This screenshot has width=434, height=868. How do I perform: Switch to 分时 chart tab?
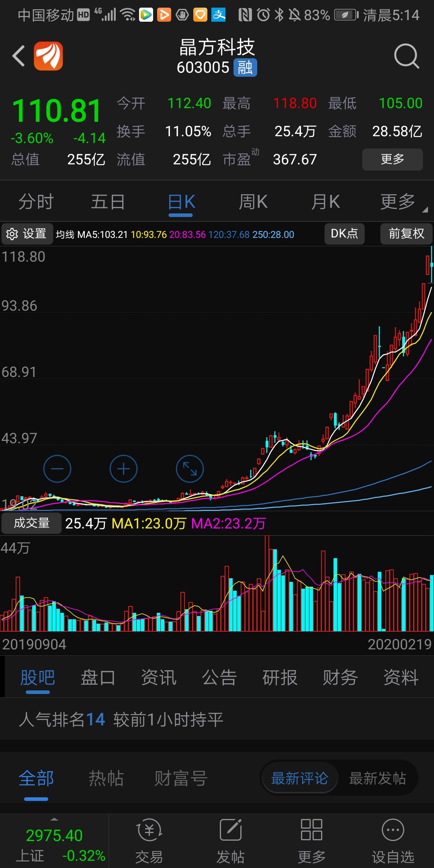pyautogui.click(x=36, y=202)
